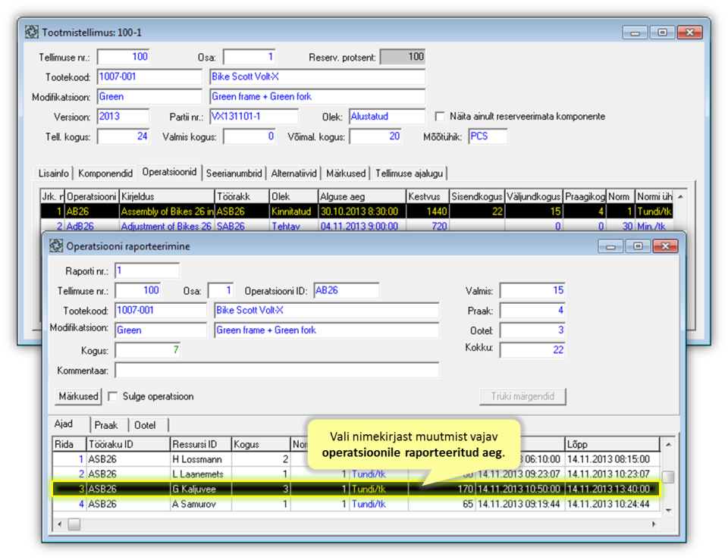
Task: Click the Raporti nr. field
Action: click(x=147, y=271)
